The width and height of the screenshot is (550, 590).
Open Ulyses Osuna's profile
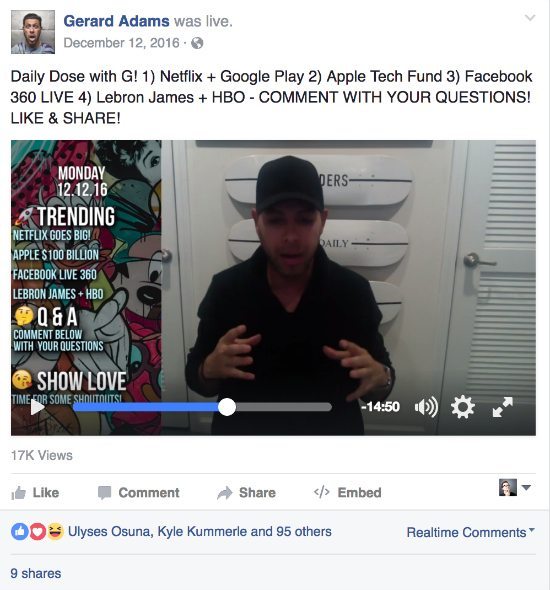click(x=109, y=532)
